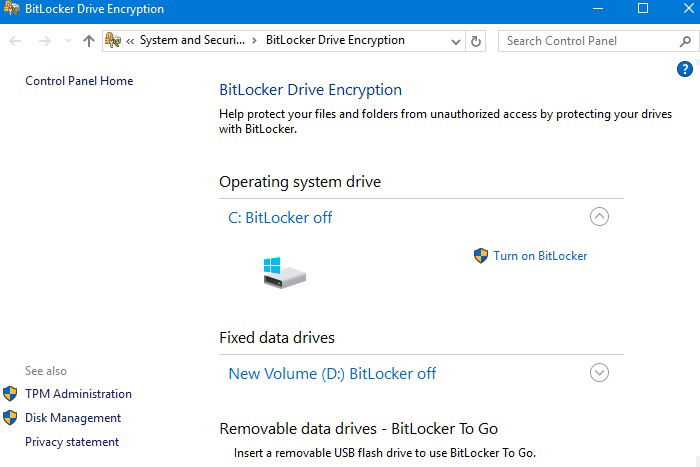Focus the Search Control Panel field
Image resolution: width=700 pixels, height=467 pixels.
pos(592,41)
